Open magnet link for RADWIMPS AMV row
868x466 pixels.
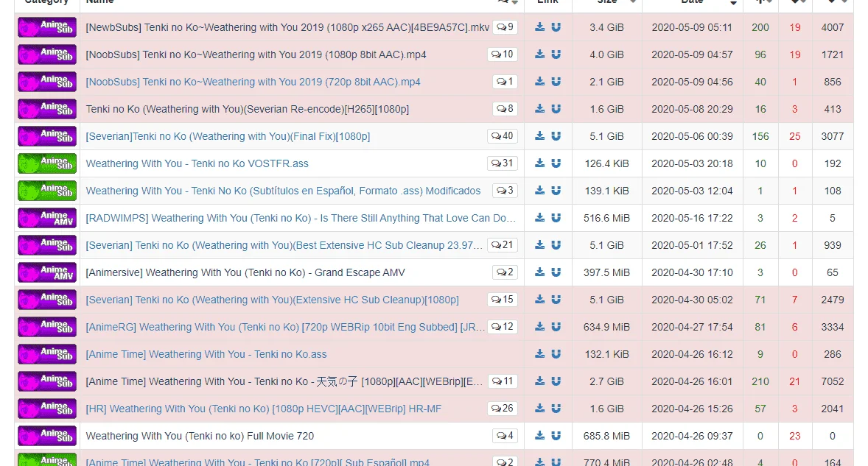(x=556, y=218)
